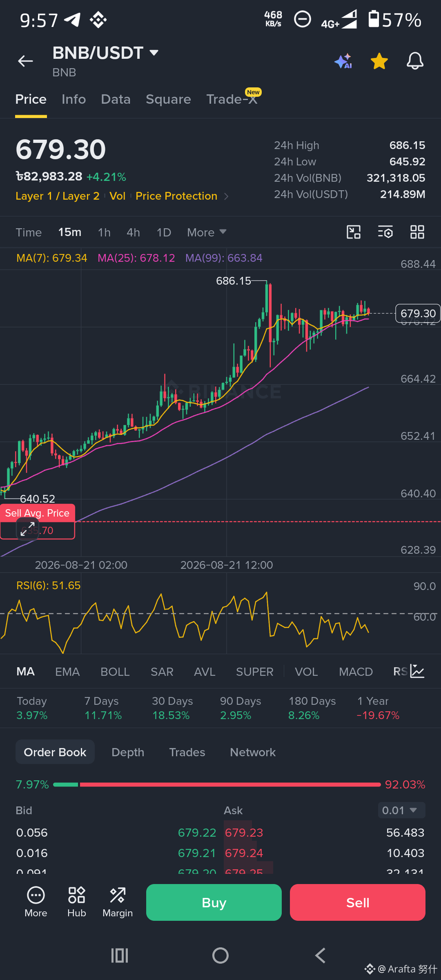Open the Vol tag link
The height and width of the screenshot is (980, 441).
118,196
